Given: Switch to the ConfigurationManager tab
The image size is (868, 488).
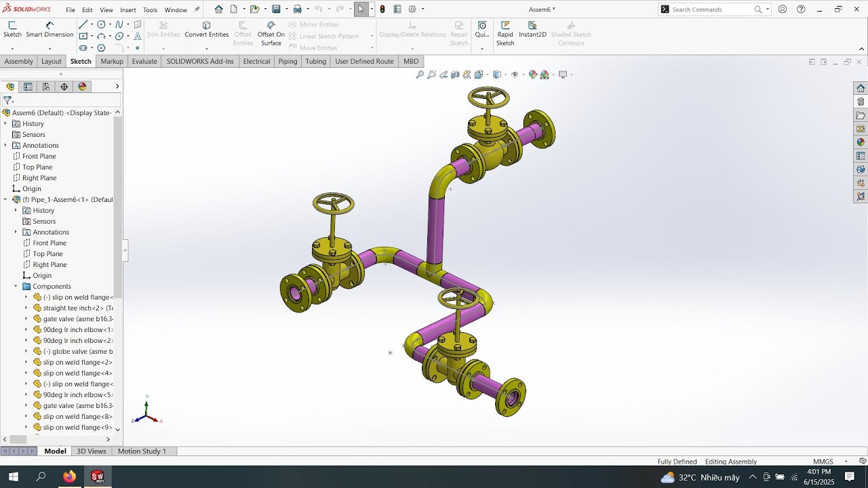Looking at the screenshot, I should pyautogui.click(x=46, y=87).
